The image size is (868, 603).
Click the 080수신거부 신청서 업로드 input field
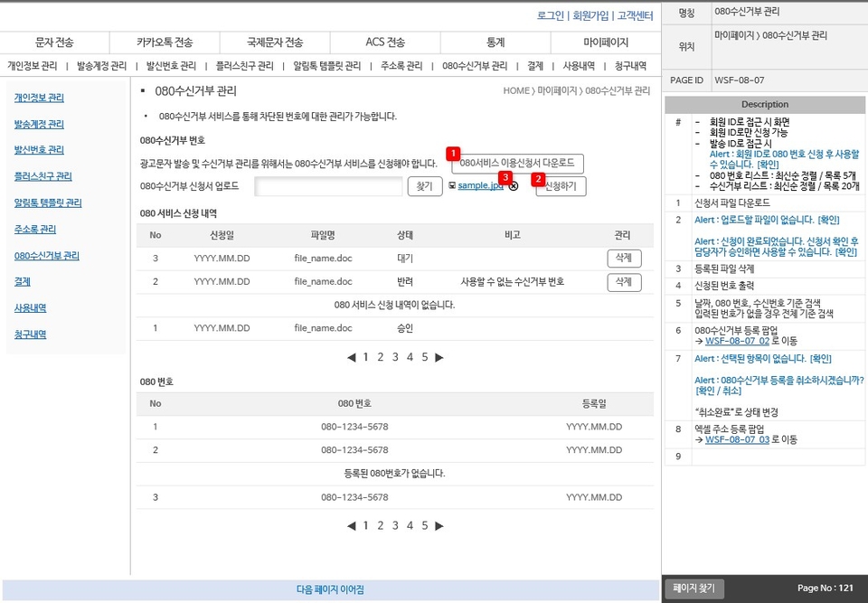pos(328,185)
